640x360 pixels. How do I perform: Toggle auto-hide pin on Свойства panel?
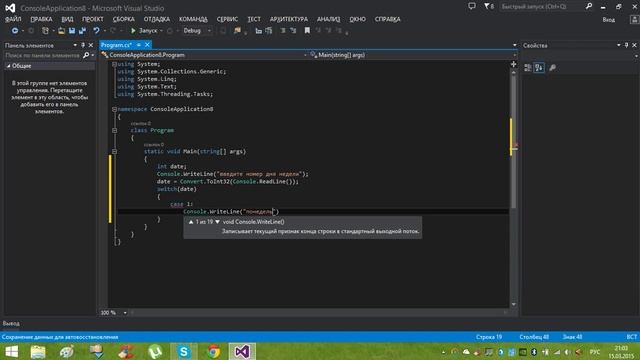(x=627, y=45)
